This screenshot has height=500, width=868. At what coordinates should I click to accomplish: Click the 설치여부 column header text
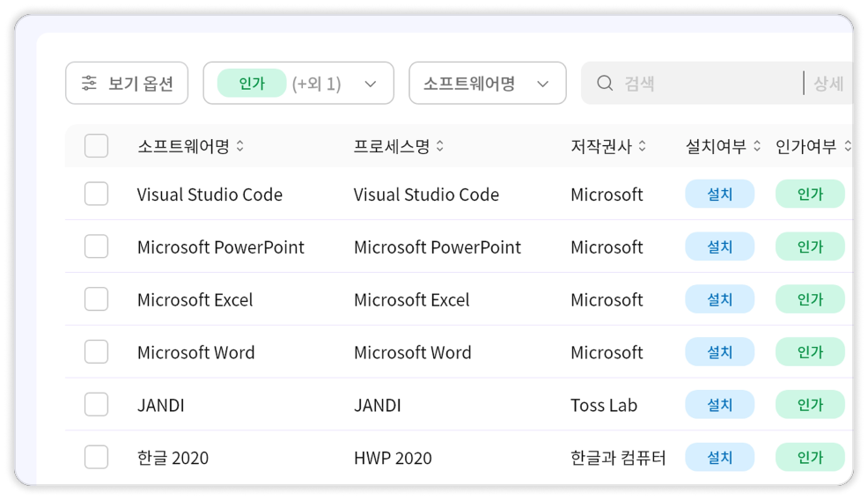[x=716, y=146]
